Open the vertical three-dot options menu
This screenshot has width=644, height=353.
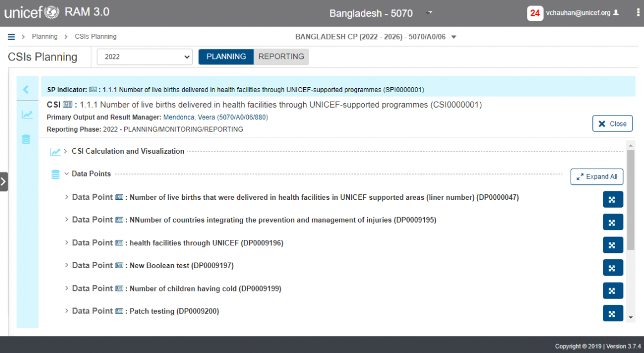pyautogui.click(x=638, y=13)
